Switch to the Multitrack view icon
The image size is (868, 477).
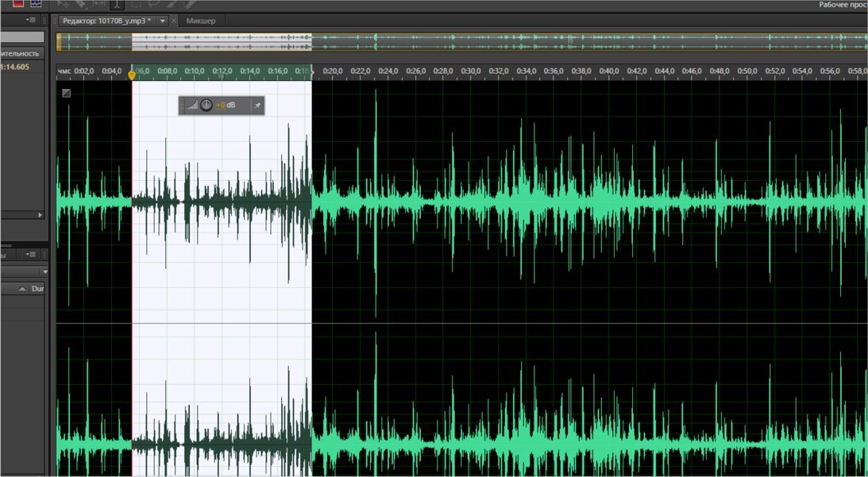pos(36,3)
